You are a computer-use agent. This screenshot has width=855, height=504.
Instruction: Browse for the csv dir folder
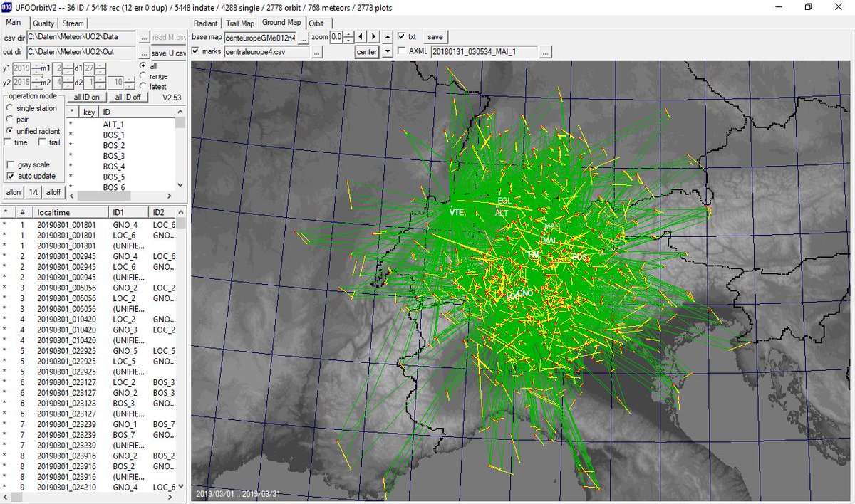point(143,37)
